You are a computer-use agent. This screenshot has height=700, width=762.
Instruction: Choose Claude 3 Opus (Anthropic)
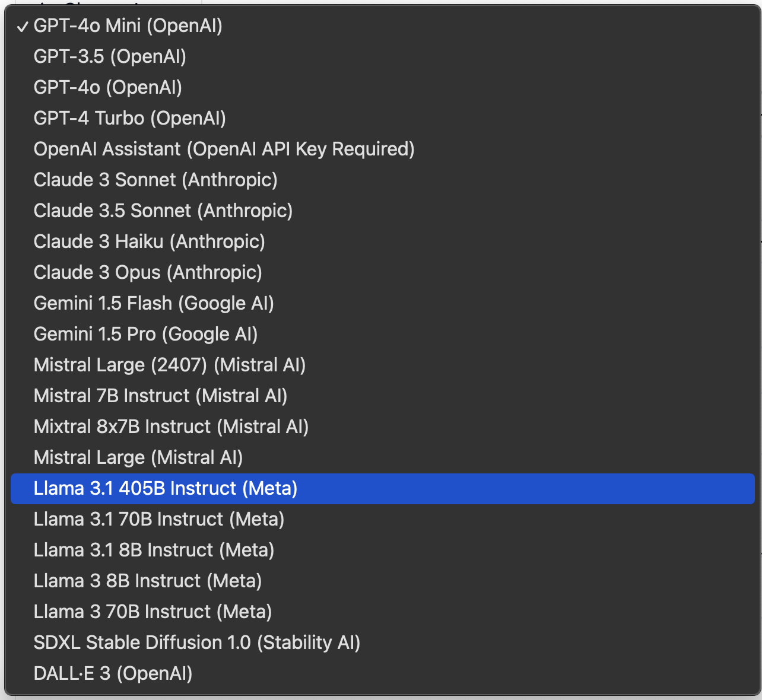[x=148, y=273]
